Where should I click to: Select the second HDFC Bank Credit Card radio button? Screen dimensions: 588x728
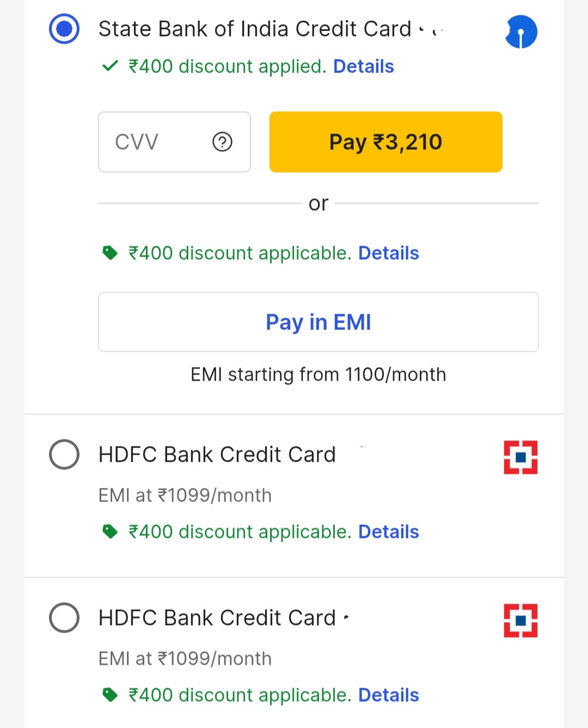click(x=64, y=618)
